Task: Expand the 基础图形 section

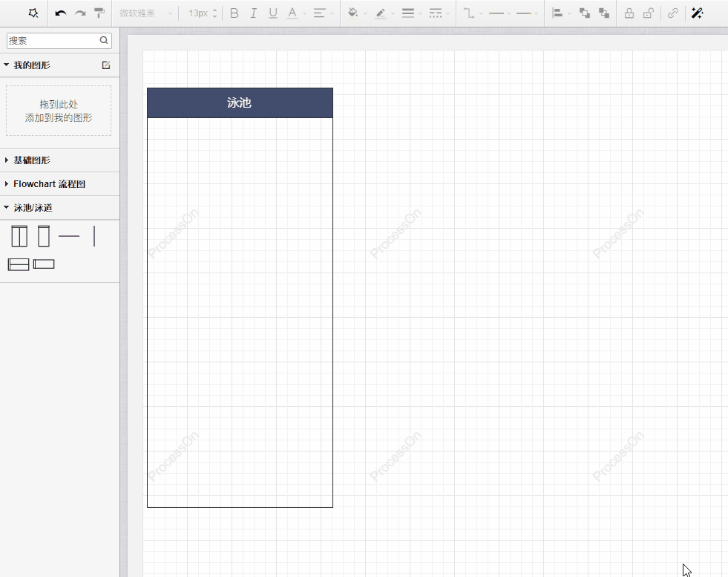Action: coord(7,160)
